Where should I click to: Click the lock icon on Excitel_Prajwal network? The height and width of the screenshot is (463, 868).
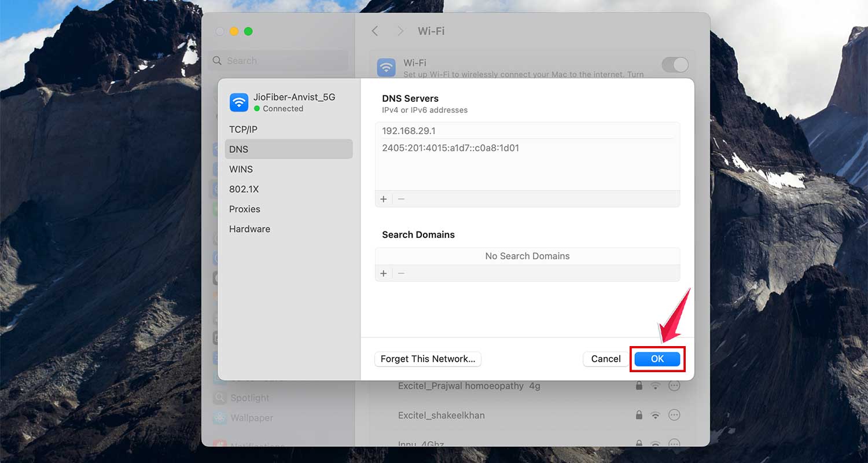[639, 385]
